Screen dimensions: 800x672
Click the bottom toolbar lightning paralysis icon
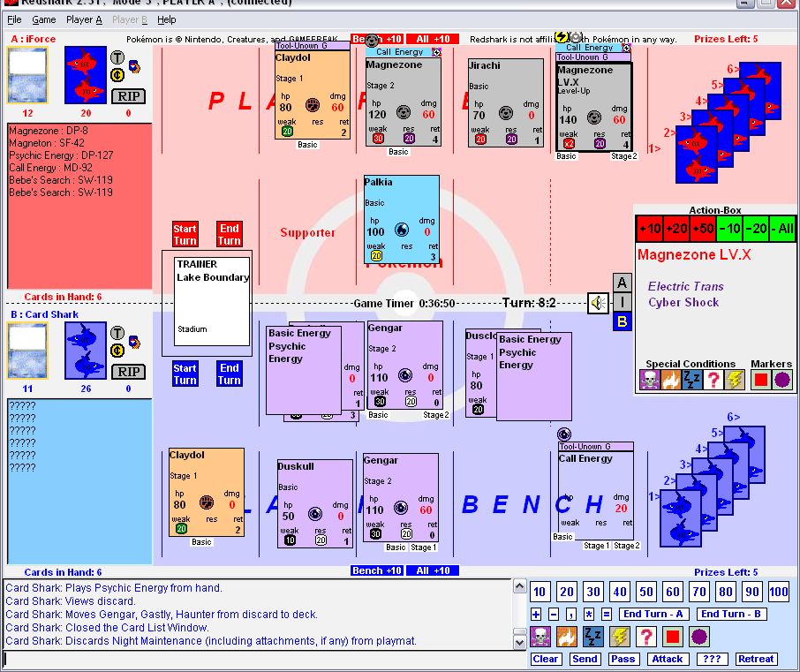619,637
